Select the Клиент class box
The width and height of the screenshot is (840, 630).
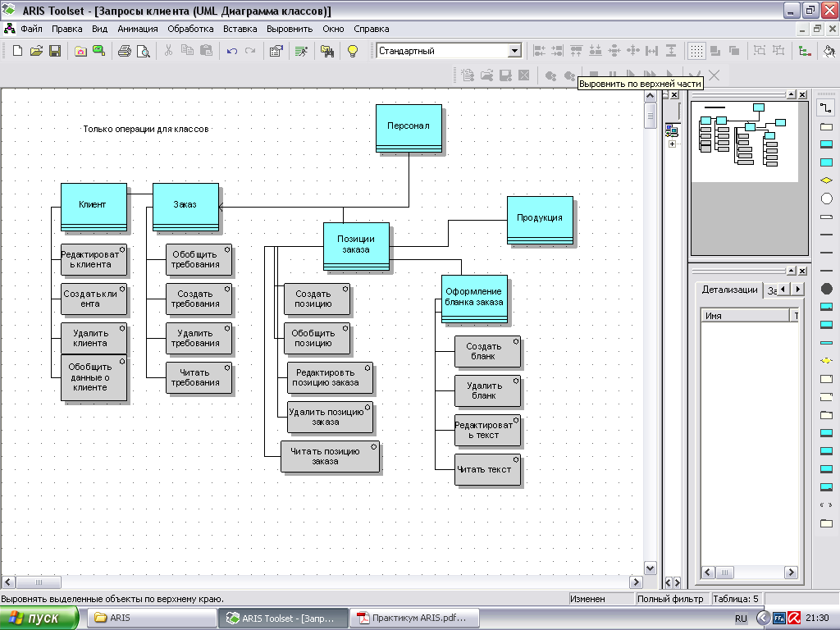(94, 208)
